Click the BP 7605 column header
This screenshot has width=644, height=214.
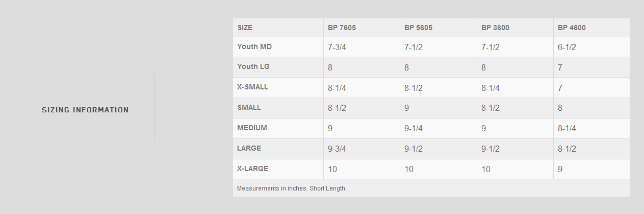pos(342,28)
